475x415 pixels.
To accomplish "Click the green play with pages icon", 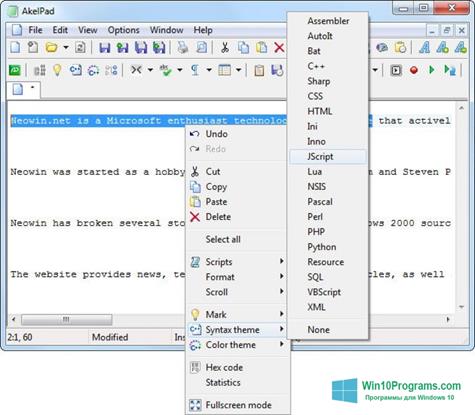I will (450, 70).
